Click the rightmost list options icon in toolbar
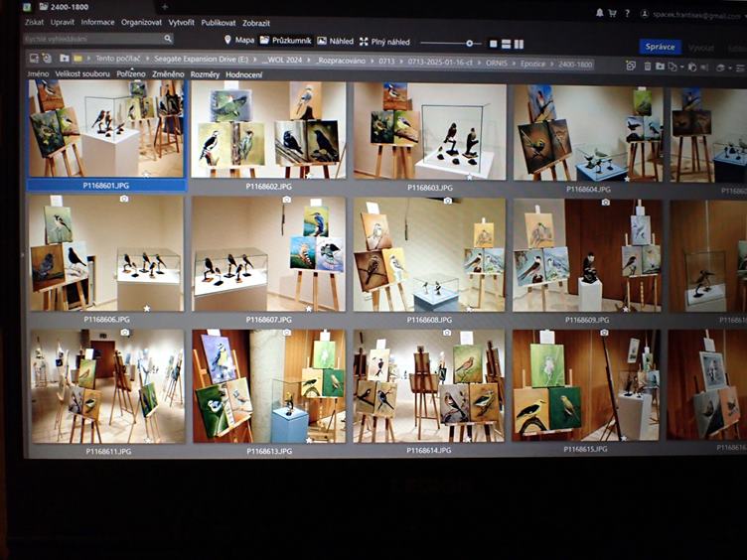 click(x=741, y=69)
